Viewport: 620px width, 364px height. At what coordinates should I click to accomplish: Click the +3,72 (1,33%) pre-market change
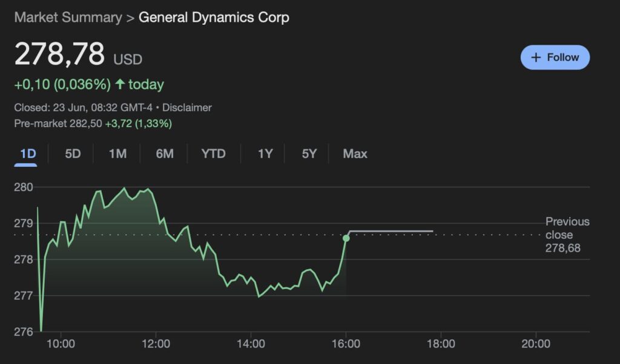(139, 123)
